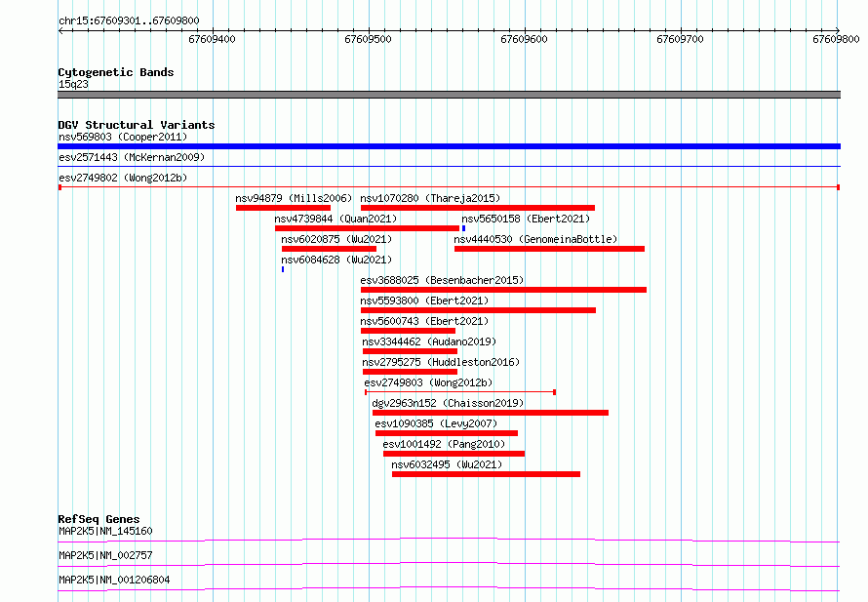868x602 pixels.
Task: Open nsv6032495 (Wu2021) label
Action: [x=447, y=464]
